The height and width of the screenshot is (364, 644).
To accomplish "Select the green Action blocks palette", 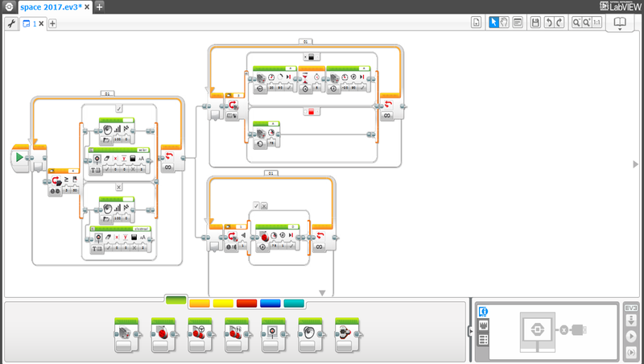I will (175, 300).
